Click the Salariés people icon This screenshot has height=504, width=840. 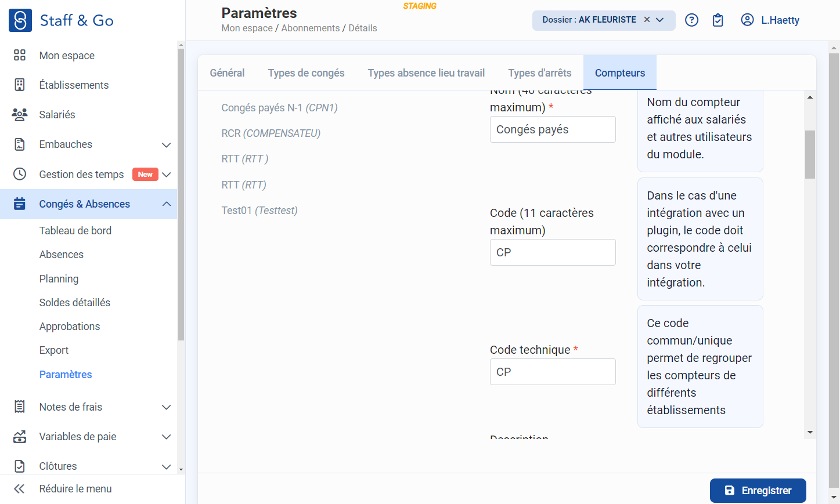[20, 114]
